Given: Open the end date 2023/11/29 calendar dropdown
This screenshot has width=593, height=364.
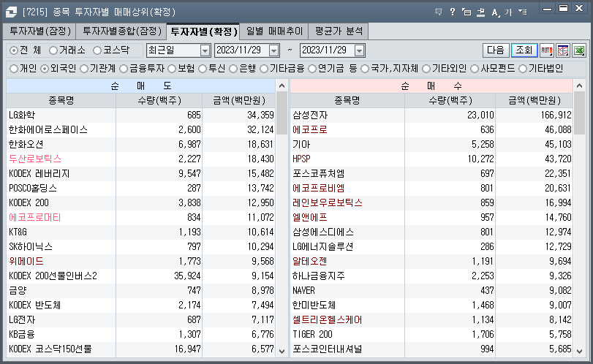Looking at the screenshot, I should (x=360, y=50).
